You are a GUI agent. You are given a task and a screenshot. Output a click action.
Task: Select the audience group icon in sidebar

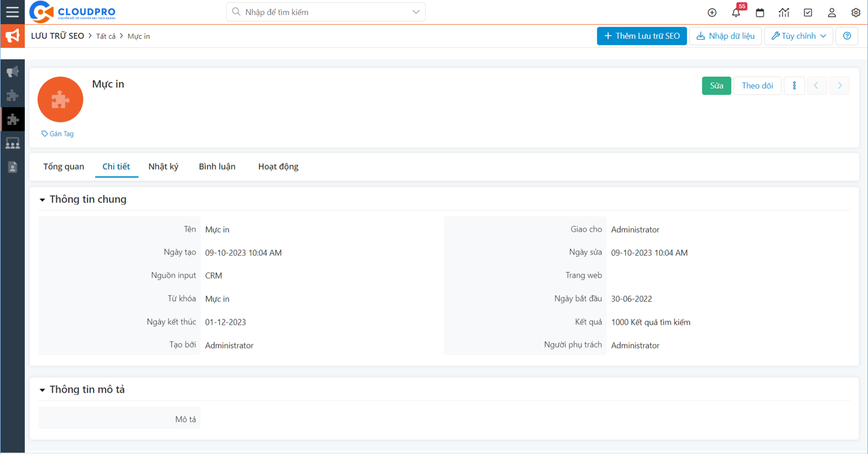pos(12,143)
